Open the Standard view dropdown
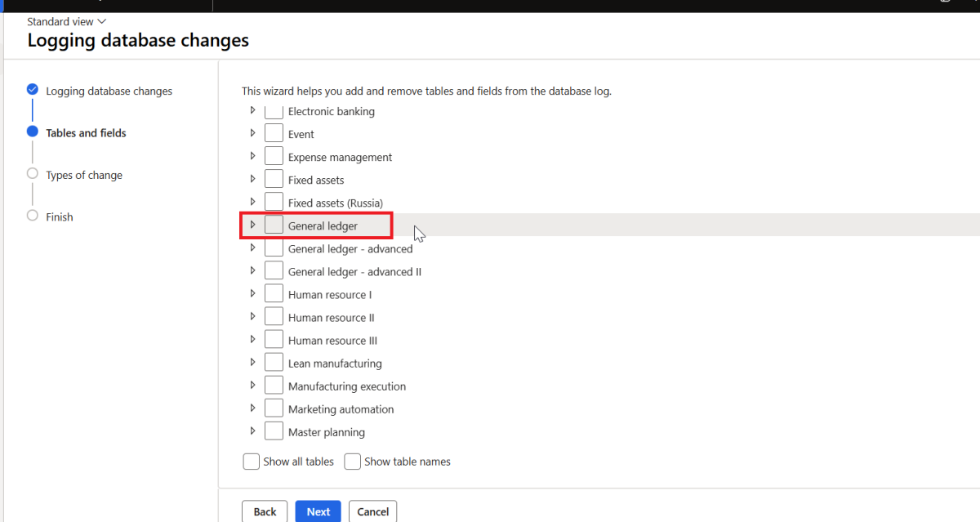Image resolution: width=980 pixels, height=522 pixels. click(x=67, y=21)
